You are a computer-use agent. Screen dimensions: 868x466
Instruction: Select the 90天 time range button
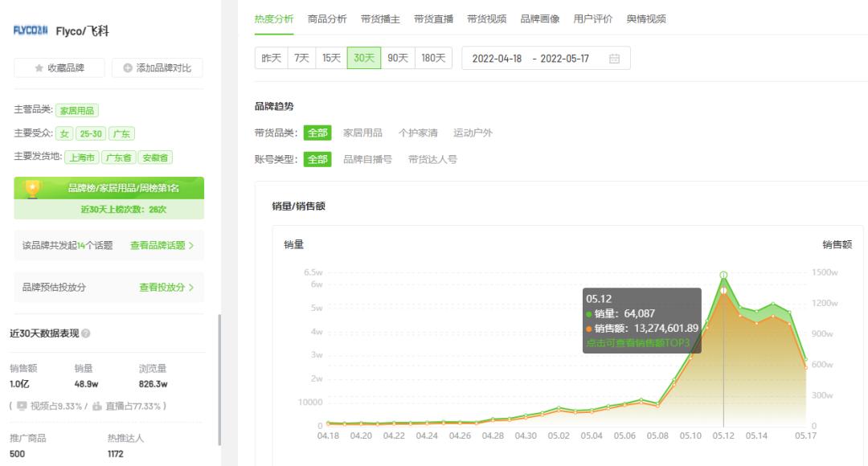tap(398, 58)
